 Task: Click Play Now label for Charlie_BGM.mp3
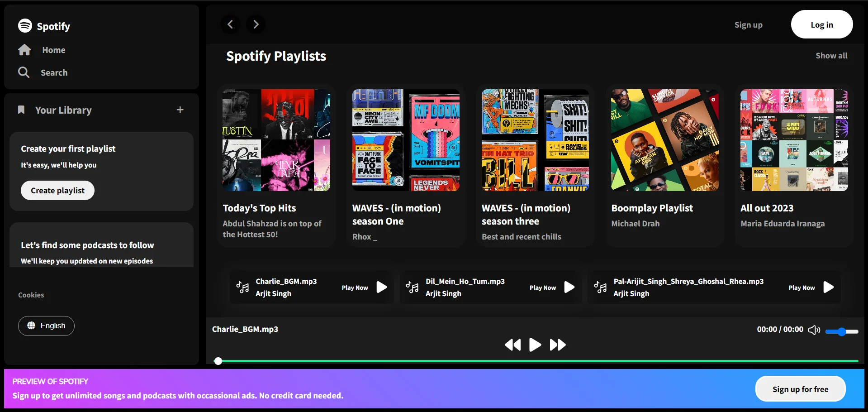click(355, 287)
